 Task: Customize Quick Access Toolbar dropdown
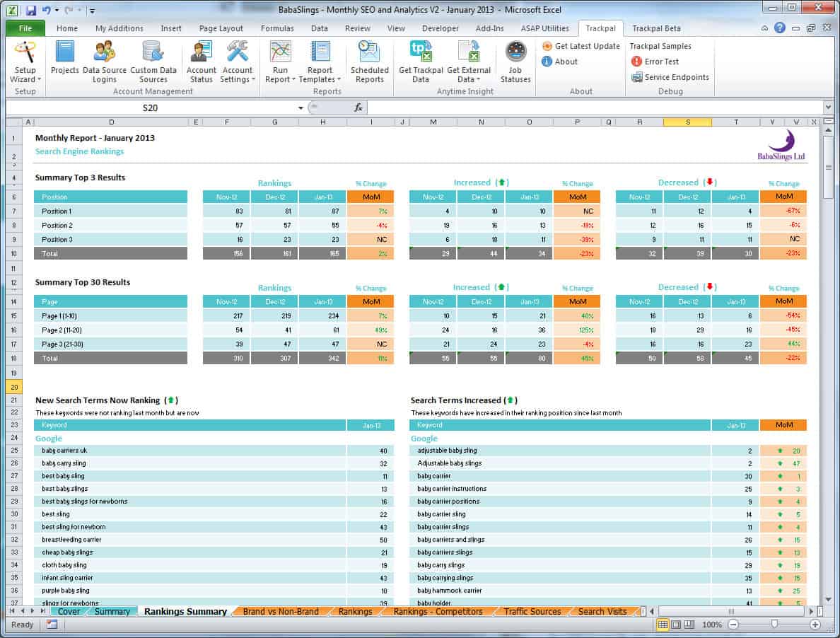coord(92,11)
